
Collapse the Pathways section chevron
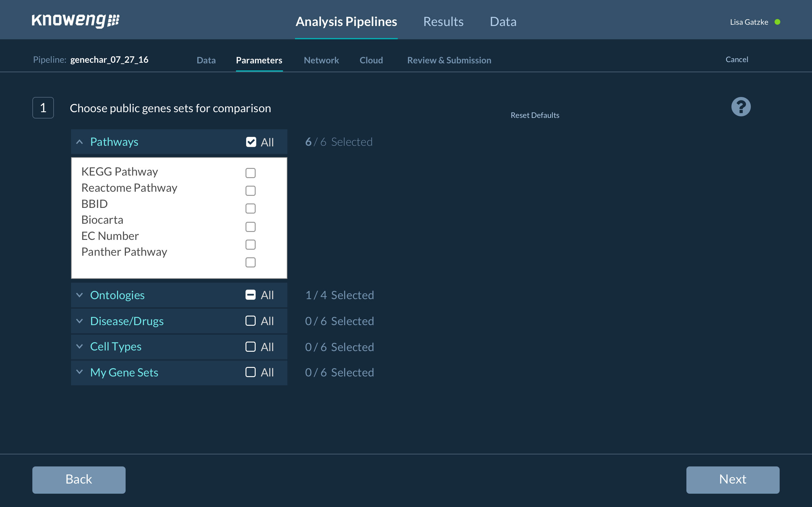coord(80,142)
